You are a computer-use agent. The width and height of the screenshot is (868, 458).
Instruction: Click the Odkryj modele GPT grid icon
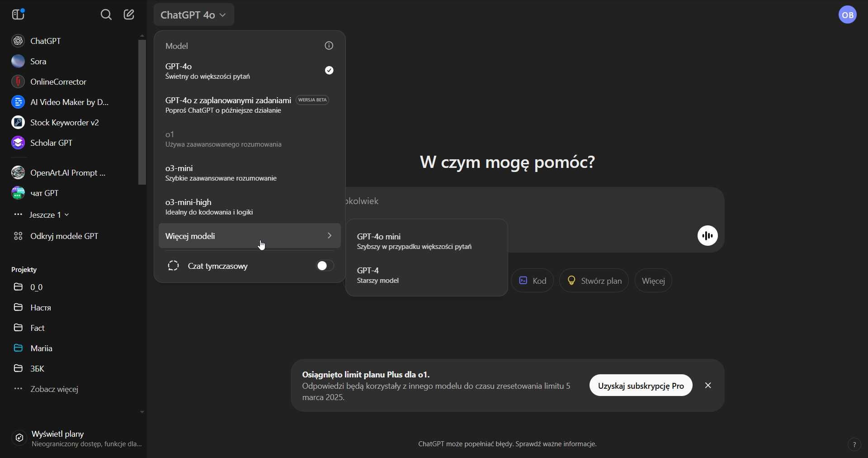click(18, 236)
